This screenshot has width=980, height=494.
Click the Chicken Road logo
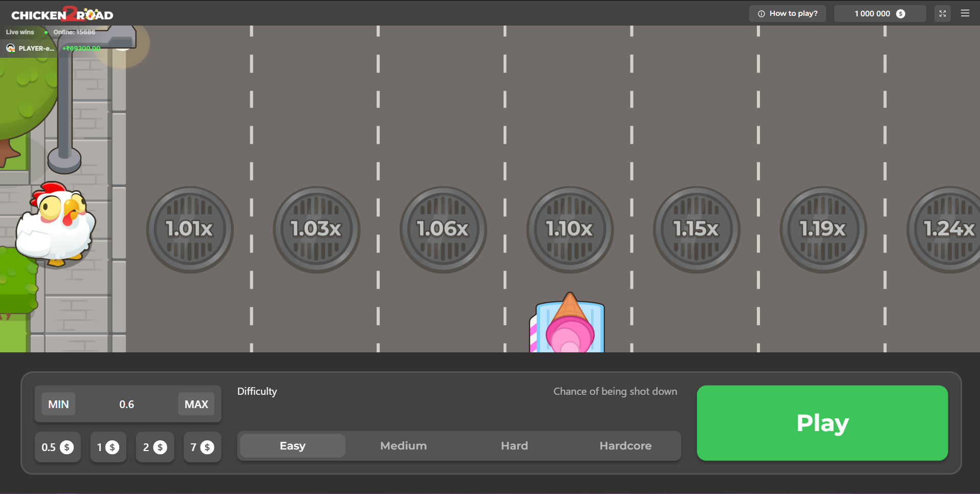(x=62, y=14)
